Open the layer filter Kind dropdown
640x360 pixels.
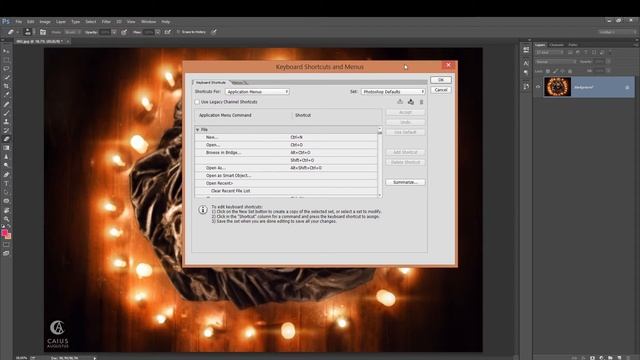(549, 53)
